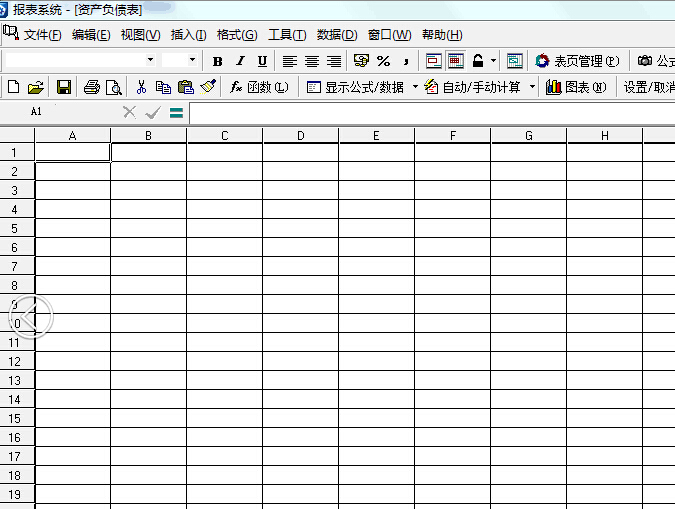Click cell A1 in the grid
Image resolution: width=675 pixels, height=509 pixels.
pyautogui.click(x=72, y=152)
